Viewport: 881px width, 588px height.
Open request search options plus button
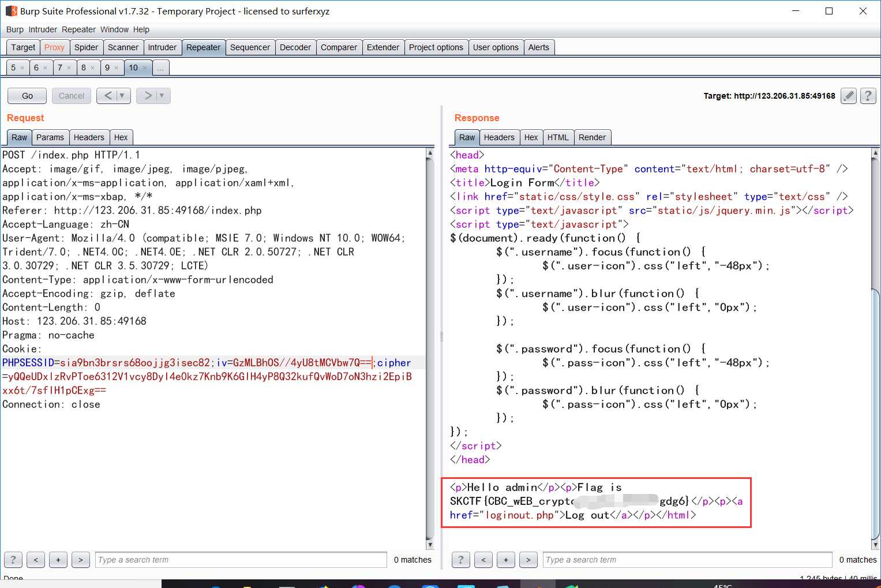(x=58, y=560)
